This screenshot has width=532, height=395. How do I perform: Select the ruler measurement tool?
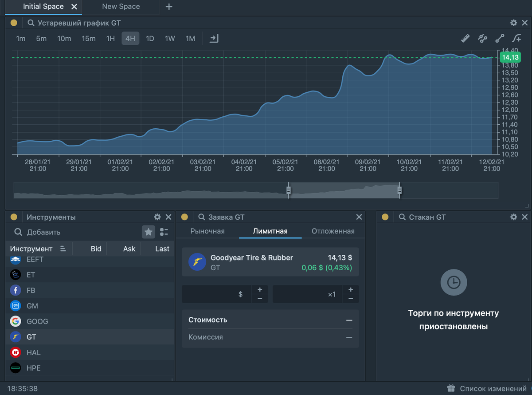[x=465, y=39]
